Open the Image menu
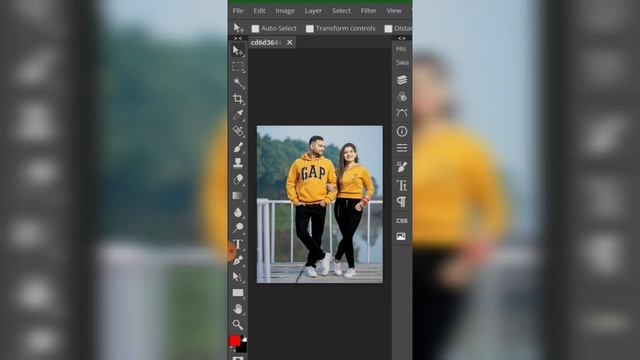 [x=285, y=11]
